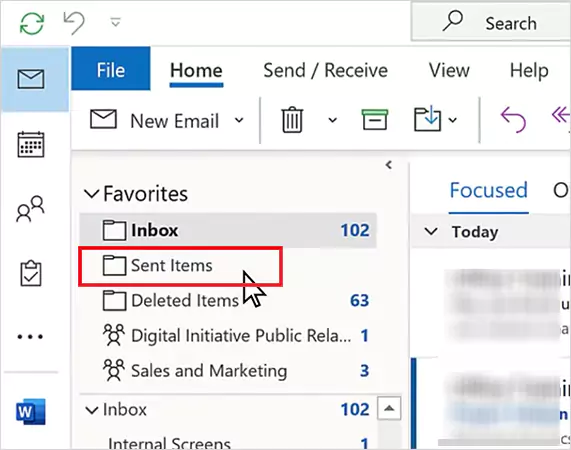Image resolution: width=571 pixels, height=450 pixels.
Task: Switch to the Send / Receive tab
Action: pyautogui.click(x=326, y=70)
